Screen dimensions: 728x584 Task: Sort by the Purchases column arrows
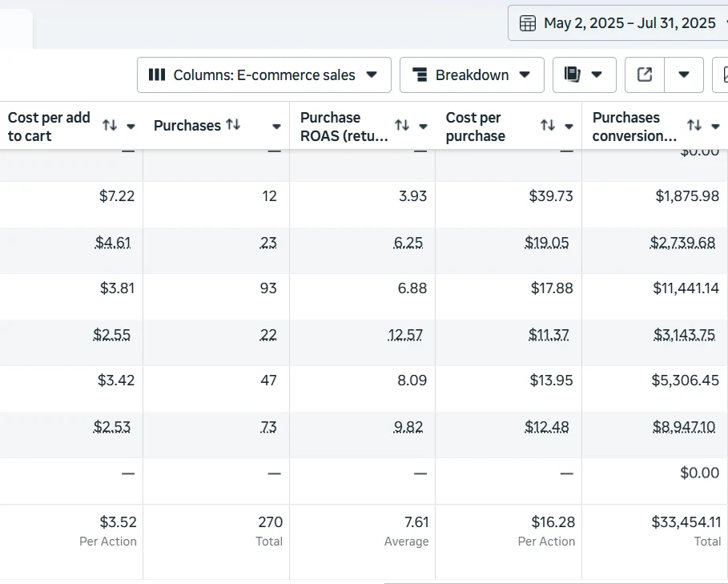(x=233, y=124)
